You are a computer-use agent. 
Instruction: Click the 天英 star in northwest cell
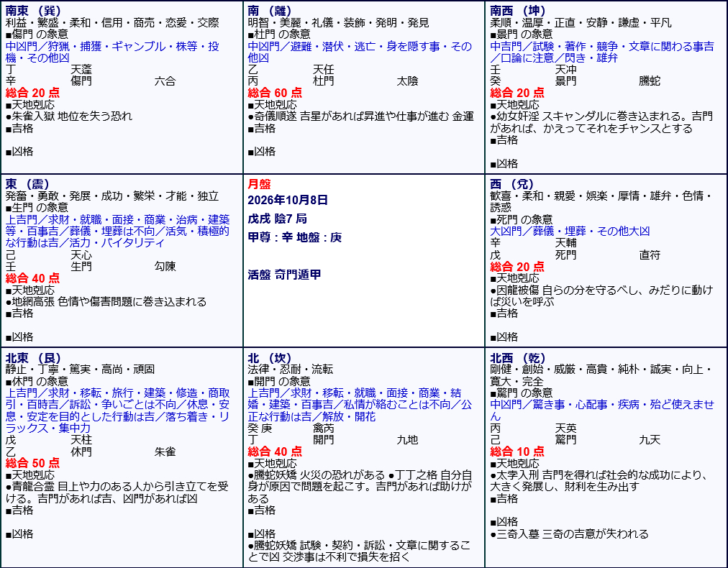click(566, 429)
